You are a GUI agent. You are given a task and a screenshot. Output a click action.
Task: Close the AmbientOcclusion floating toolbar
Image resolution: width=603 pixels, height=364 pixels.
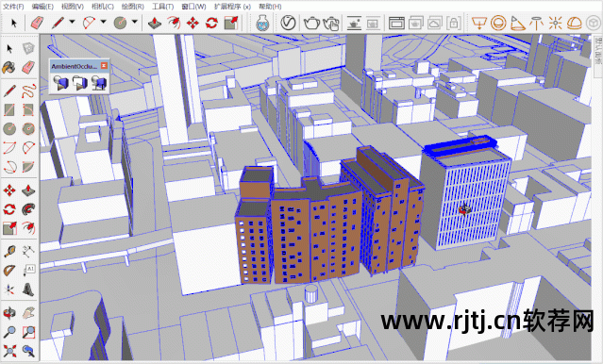(104, 66)
